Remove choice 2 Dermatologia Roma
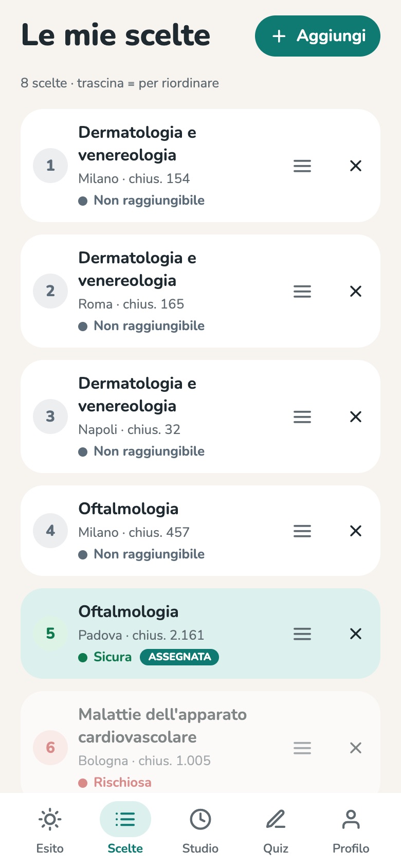Viewport: 401px width, 868px height. tap(356, 291)
